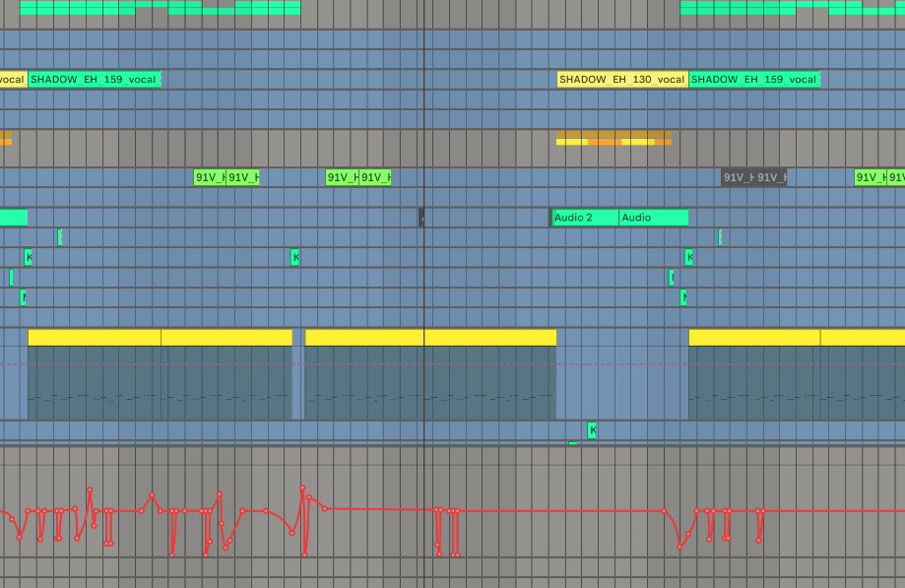Select the SHADOW_EH_130_vocal clip

point(622,80)
